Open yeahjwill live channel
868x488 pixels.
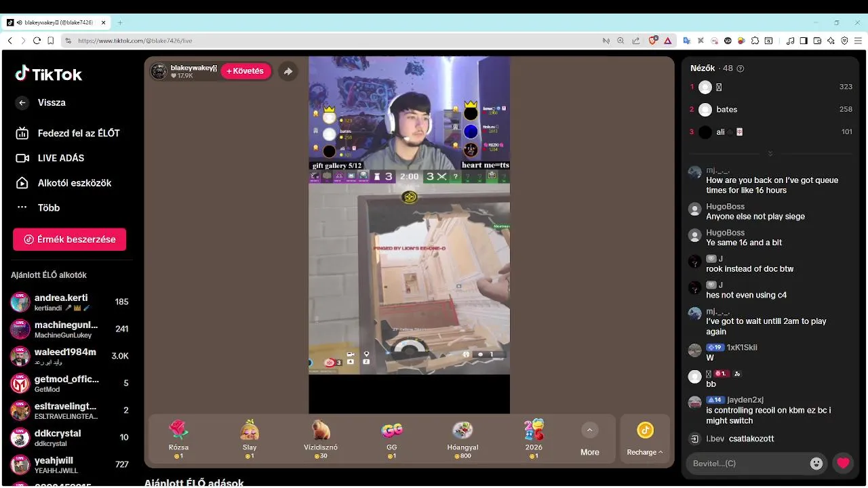(x=69, y=465)
